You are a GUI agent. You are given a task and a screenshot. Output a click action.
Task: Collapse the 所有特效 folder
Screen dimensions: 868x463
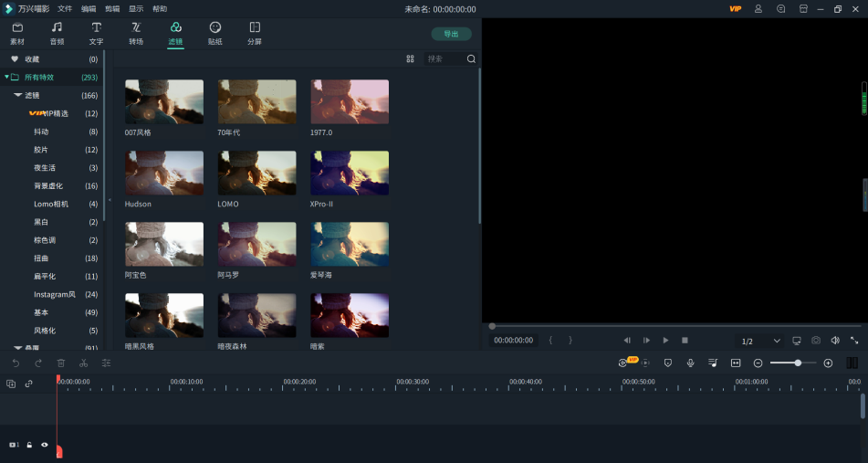coord(6,77)
